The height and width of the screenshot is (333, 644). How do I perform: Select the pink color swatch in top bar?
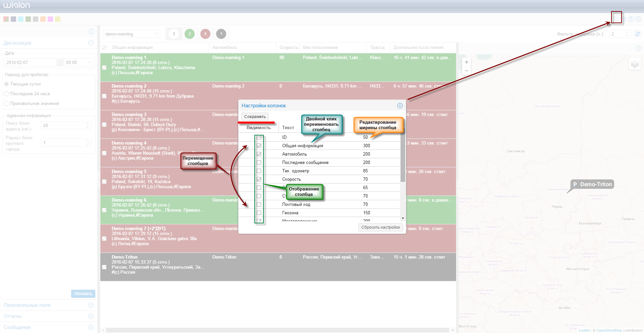point(50,19)
